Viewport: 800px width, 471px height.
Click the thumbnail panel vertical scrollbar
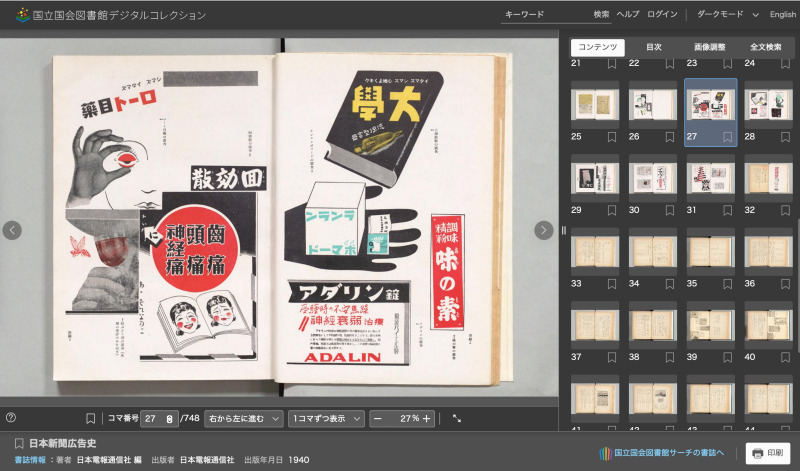pyautogui.click(x=797, y=285)
